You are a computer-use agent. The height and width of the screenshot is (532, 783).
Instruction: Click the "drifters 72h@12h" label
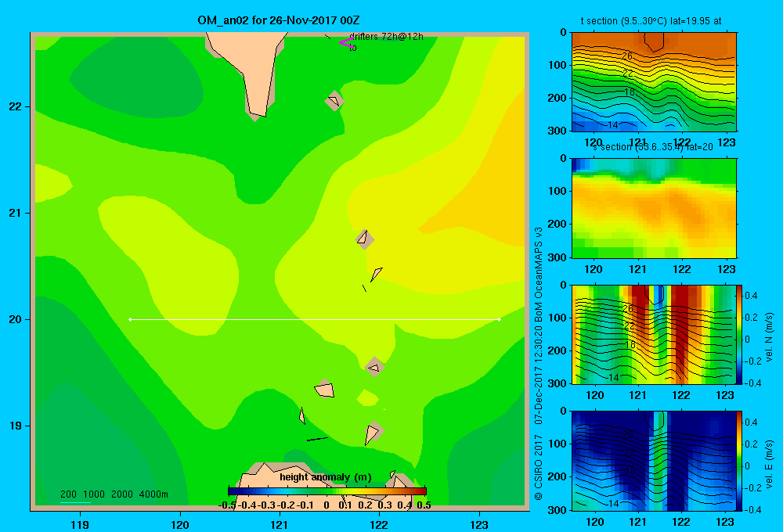[386, 37]
